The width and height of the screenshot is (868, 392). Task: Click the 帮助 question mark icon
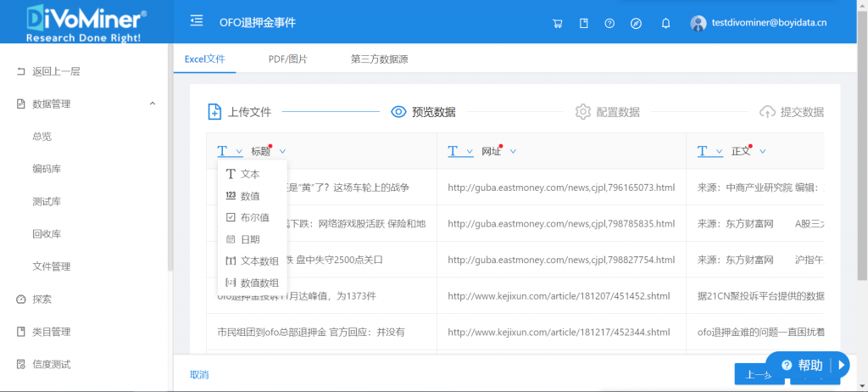pyautogui.click(x=786, y=366)
